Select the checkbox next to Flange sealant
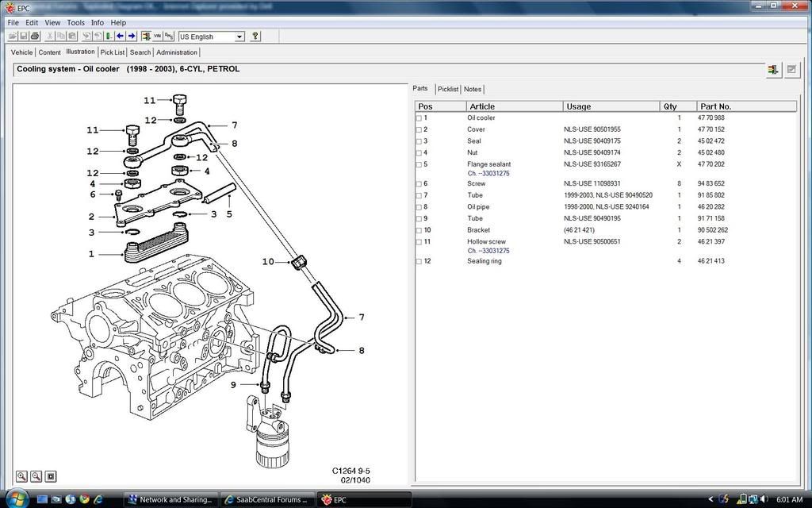 click(x=419, y=164)
